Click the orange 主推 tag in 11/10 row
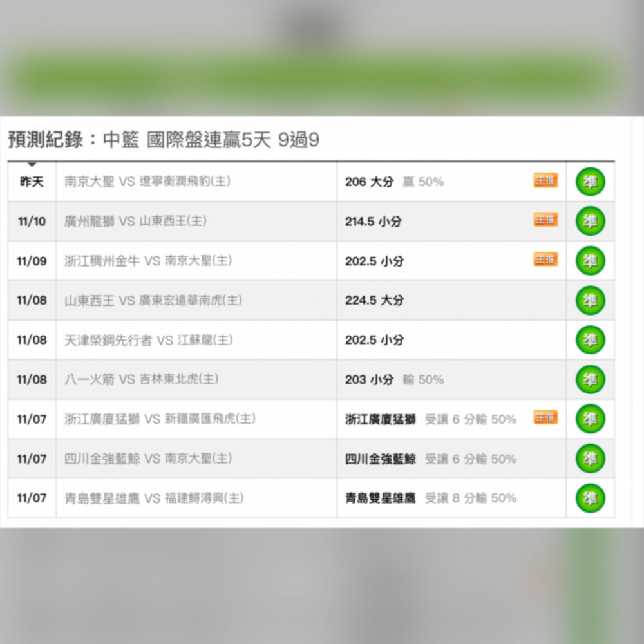This screenshot has height=644, width=644. pos(545,220)
